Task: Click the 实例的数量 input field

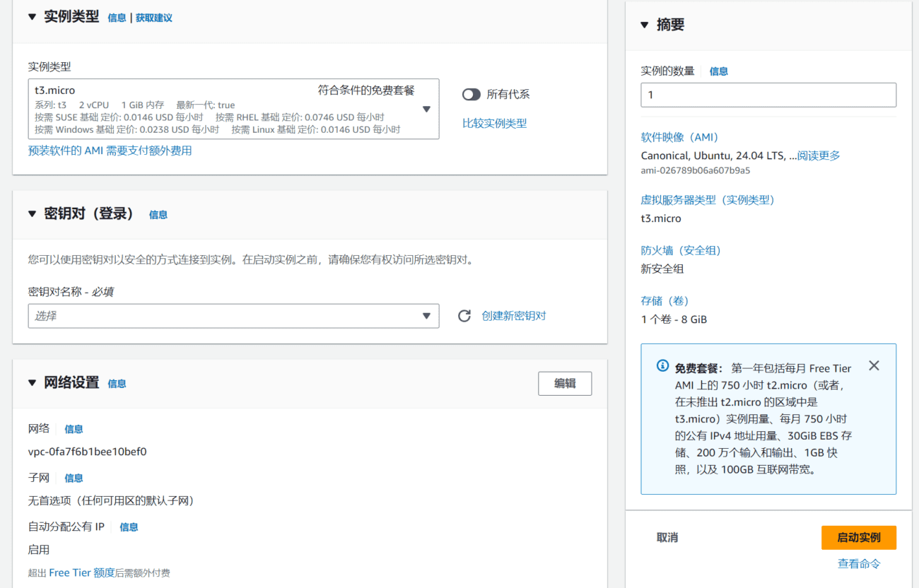Action: 768,94
